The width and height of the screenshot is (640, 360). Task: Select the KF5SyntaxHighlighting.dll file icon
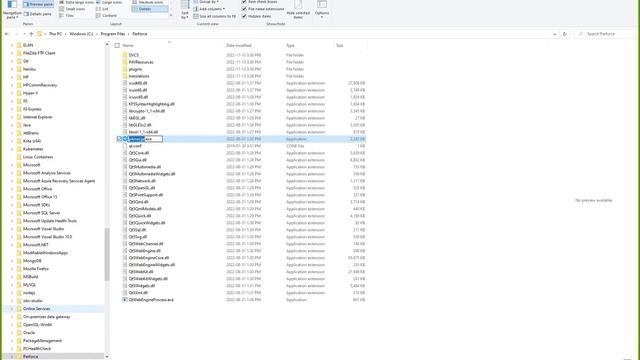coord(125,104)
